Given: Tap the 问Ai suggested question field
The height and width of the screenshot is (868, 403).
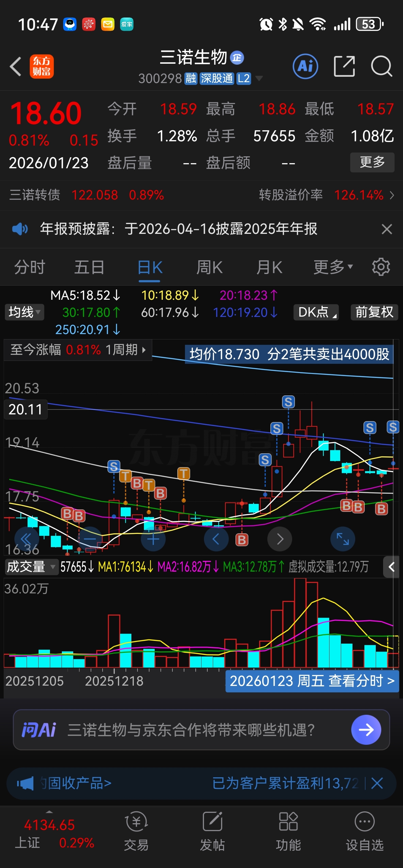Looking at the screenshot, I should click(191, 730).
